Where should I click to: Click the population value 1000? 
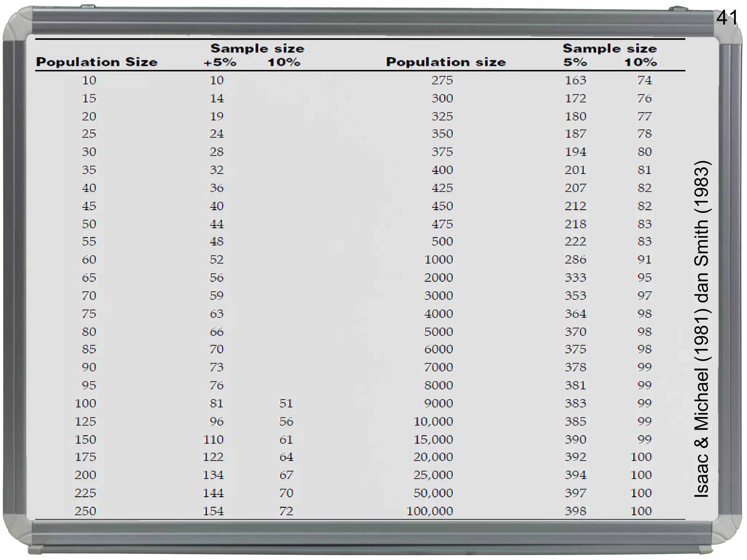pos(438,260)
